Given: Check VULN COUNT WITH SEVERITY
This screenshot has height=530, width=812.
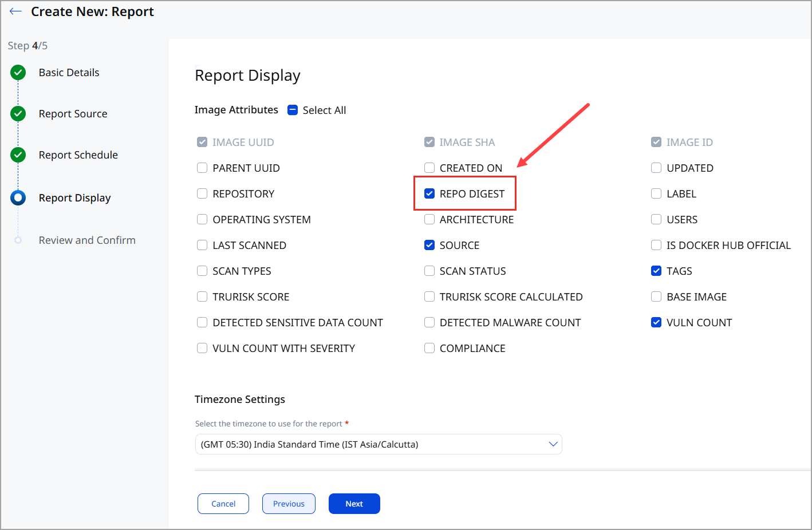Looking at the screenshot, I should pyautogui.click(x=202, y=349).
